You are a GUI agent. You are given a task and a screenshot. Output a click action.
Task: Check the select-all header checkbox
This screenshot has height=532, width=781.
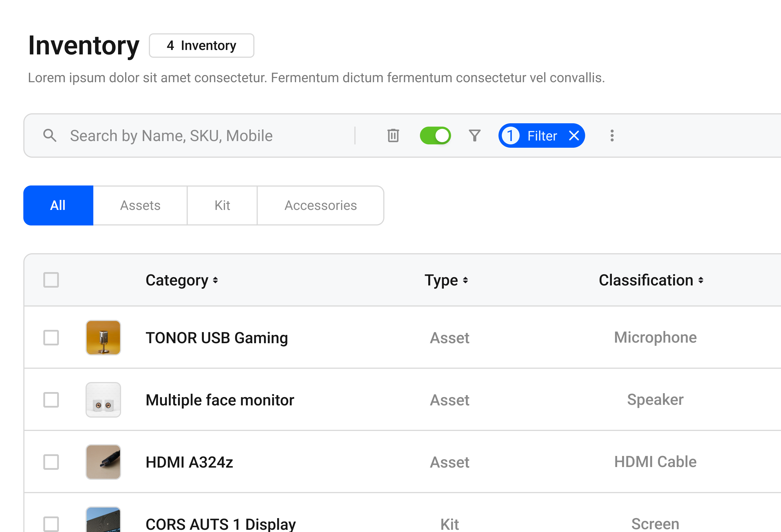[51, 280]
